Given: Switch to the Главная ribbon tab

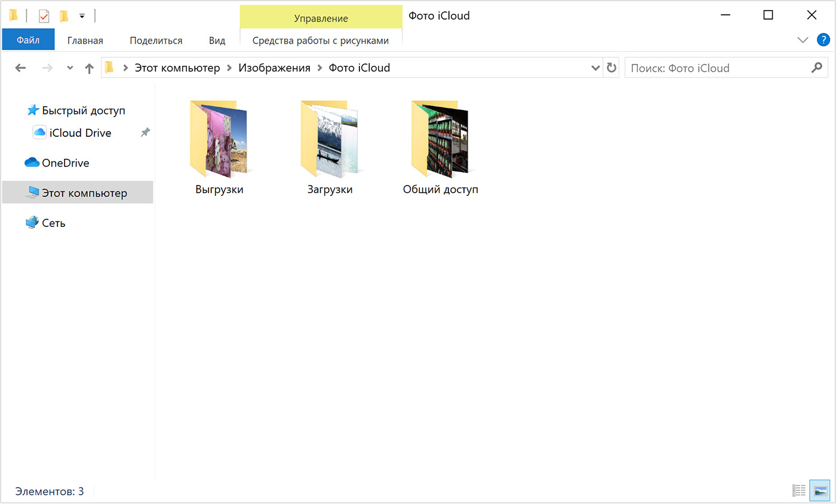Looking at the screenshot, I should point(85,41).
